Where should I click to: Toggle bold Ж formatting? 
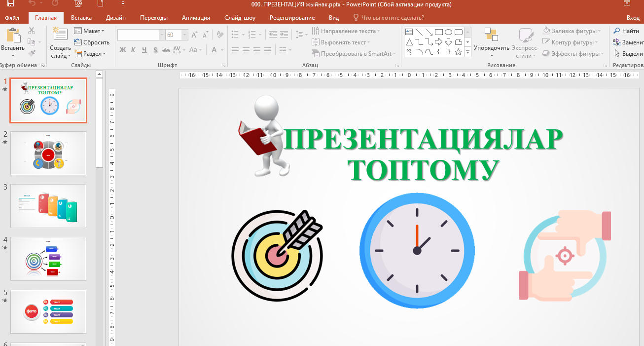(123, 50)
